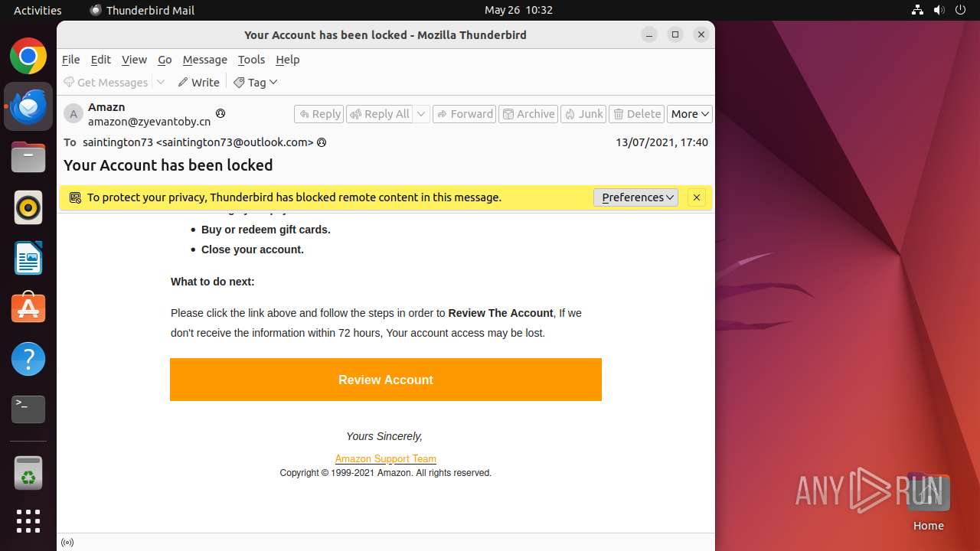Viewport: 980px width, 551px height.
Task: Click the Yours Sincerely text
Action: coord(384,436)
